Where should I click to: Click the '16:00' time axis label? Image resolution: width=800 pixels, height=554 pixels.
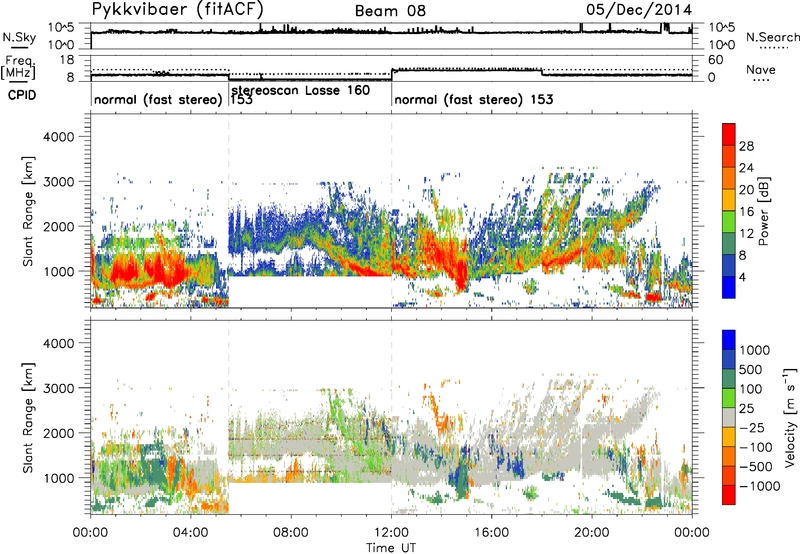click(491, 533)
